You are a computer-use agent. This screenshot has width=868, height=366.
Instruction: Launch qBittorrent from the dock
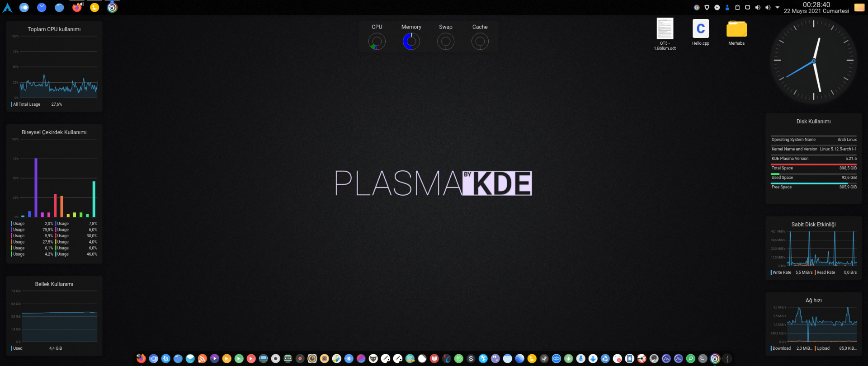557,358
